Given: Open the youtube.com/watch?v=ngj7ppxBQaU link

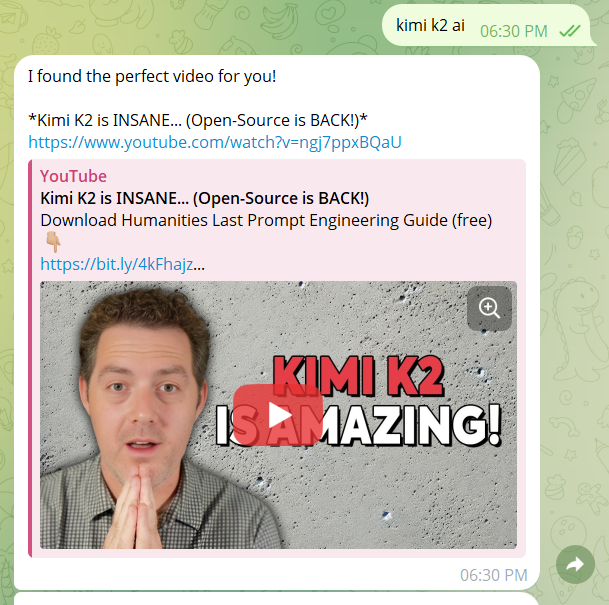Looking at the screenshot, I should click(x=215, y=143).
